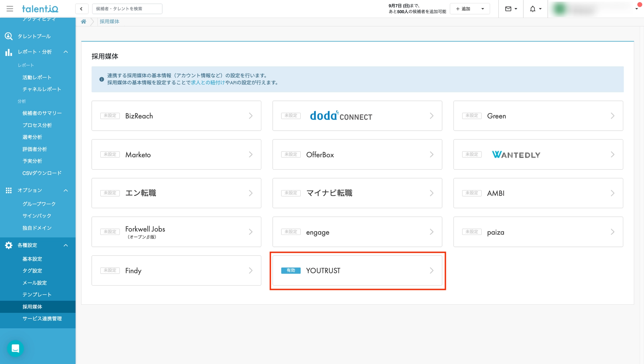Screen dimensions: 644x364
Task: Expand the mail dropdown caret
Action: [516, 9]
